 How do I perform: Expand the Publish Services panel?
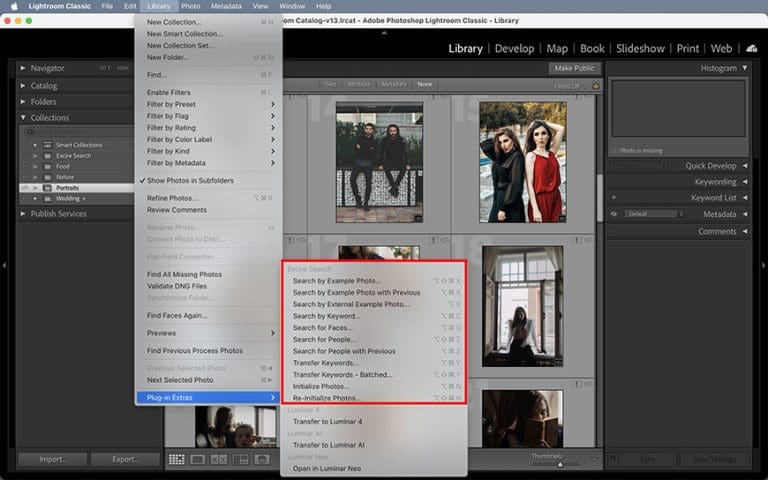[x=23, y=214]
